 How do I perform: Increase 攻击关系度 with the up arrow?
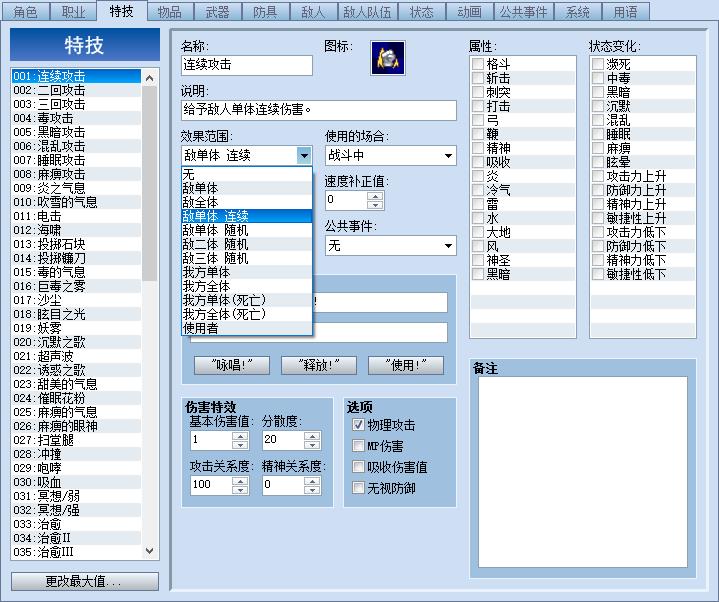[x=240, y=480]
